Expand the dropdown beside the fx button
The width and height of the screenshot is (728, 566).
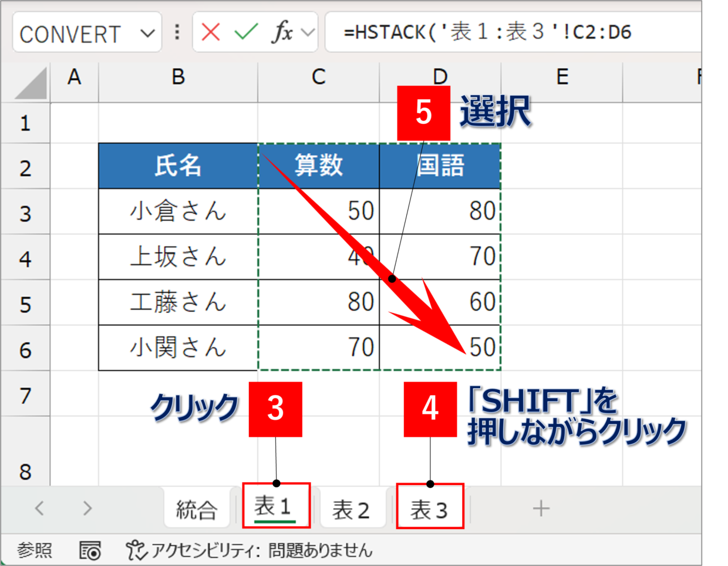pyautogui.click(x=308, y=32)
